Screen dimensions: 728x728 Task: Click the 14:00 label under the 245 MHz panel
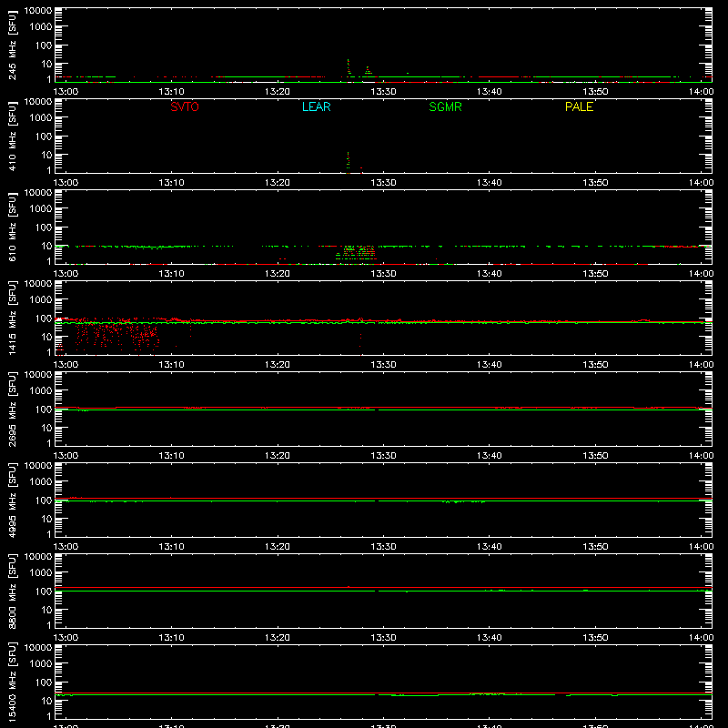point(701,92)
